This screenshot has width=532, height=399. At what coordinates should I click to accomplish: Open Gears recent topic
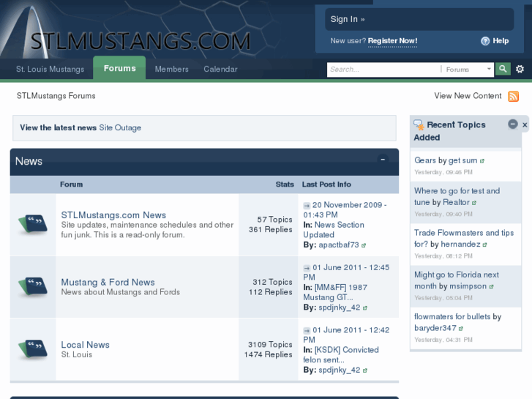coord(425,160)
